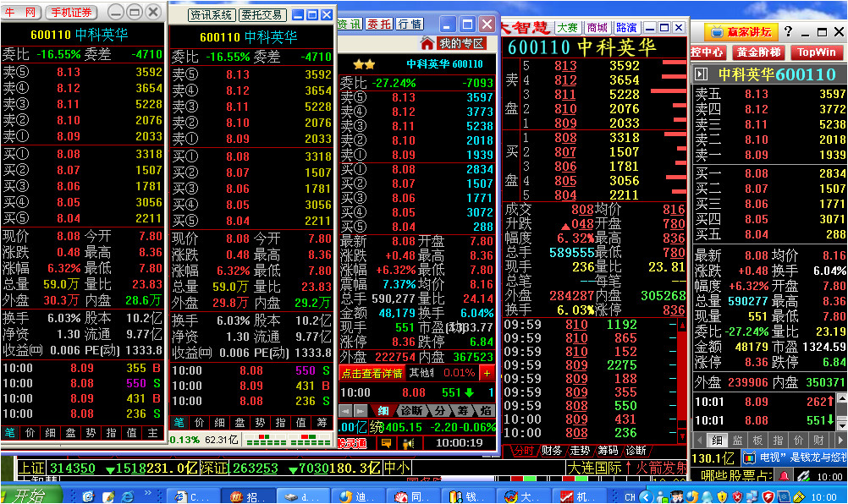Click the question mark help icon beside 赢家讲坛
This screenshot has width=848, height=504.
tap(788, 31)
